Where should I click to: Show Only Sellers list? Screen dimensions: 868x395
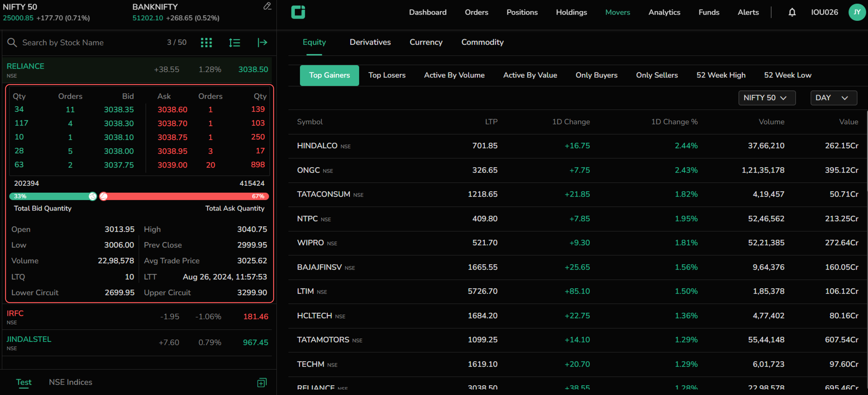coord(657,75)
